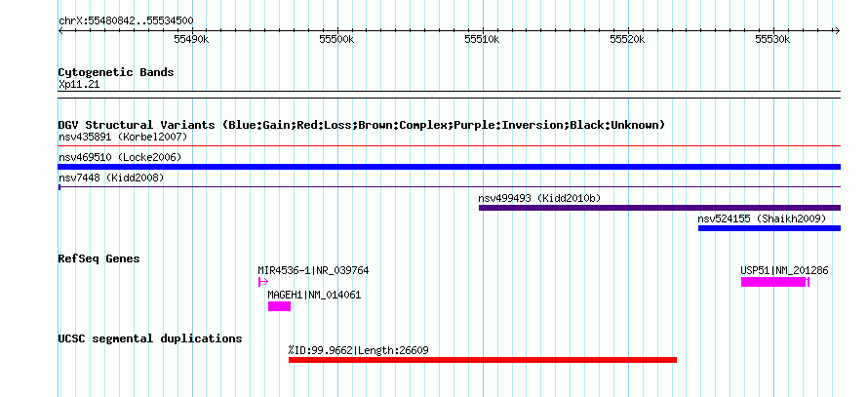Select the nsv469510 (Locke2006) blue gain bar
The width and height of the screenshot is (868, 397).
coord(450,167)
